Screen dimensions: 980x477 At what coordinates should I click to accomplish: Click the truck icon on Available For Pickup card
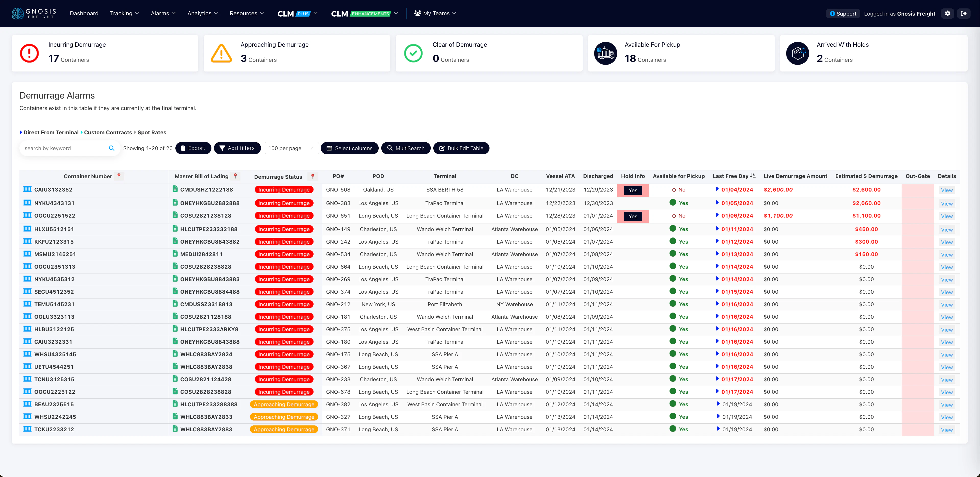(606, 53)
